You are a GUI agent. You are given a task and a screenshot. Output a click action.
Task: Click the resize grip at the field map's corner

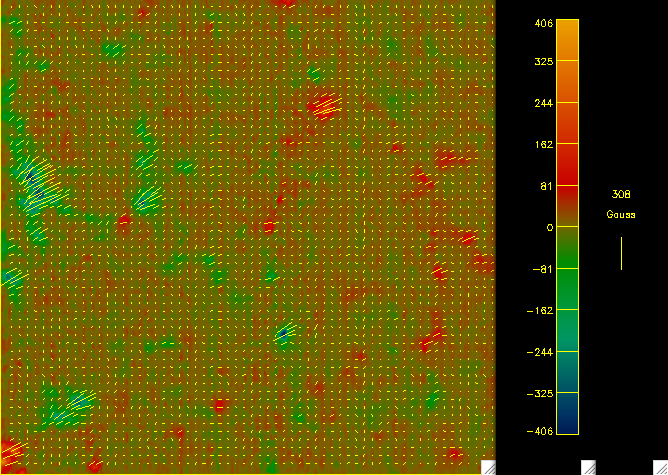click(489, 467)
